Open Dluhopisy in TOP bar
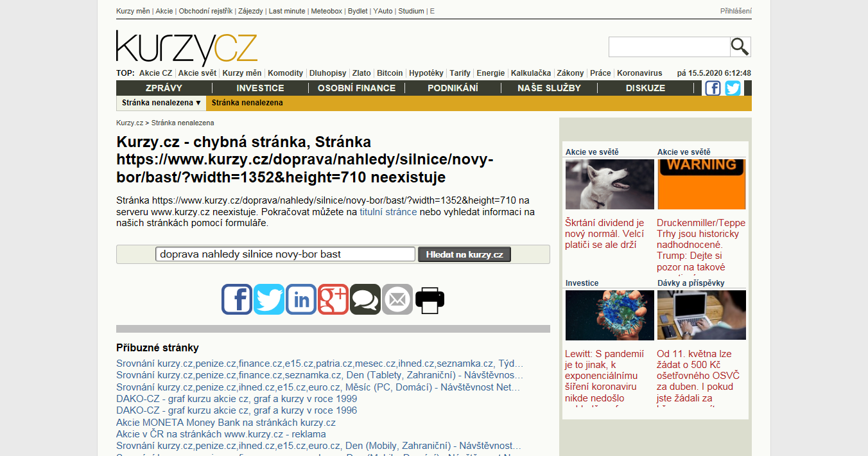 (327, 73)
